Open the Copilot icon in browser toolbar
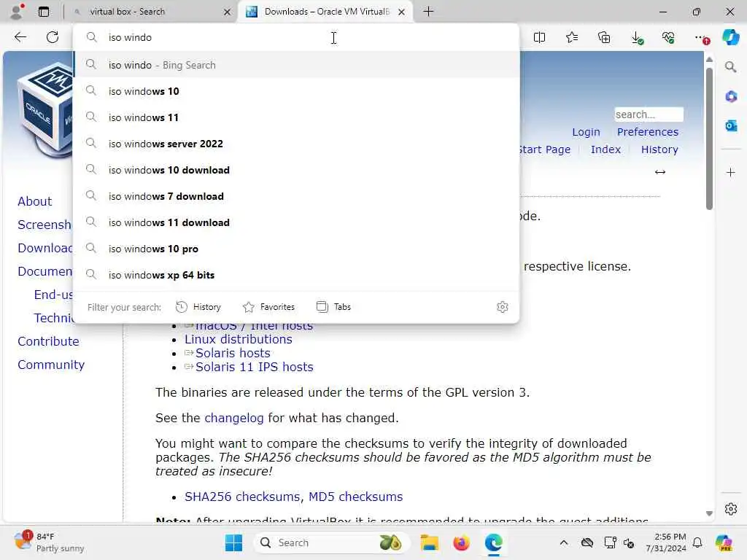The height and width of the screenshot is (560, 747). point(730,37)
